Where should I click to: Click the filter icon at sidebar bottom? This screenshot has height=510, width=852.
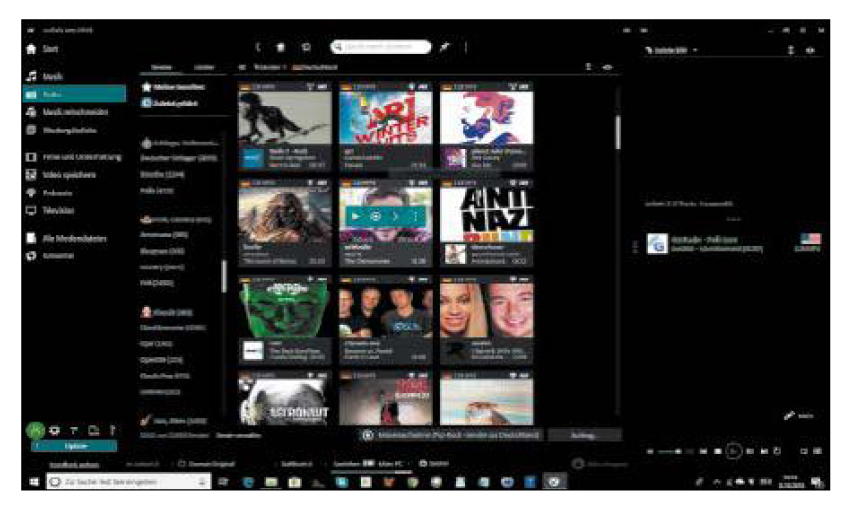[74, 431]
